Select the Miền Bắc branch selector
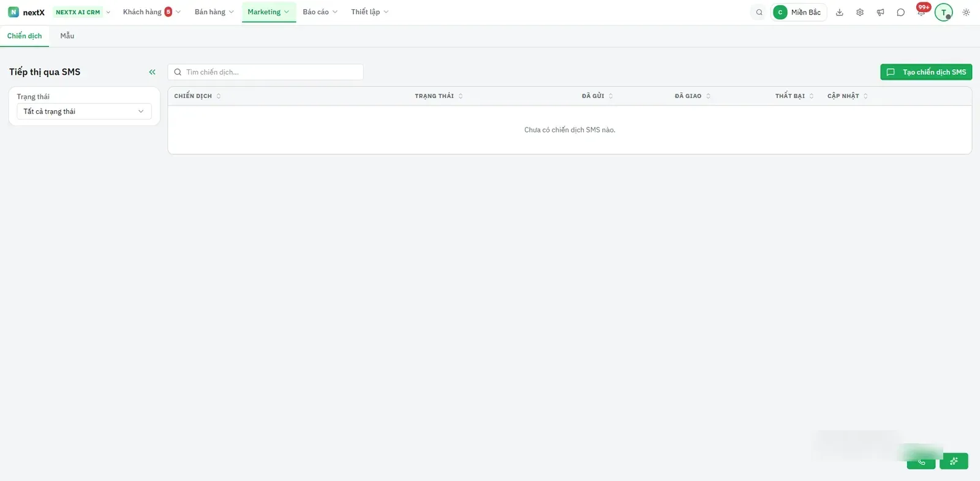Image resolution: width=980 pixels, height=481 pixels. tap(799, 12)
